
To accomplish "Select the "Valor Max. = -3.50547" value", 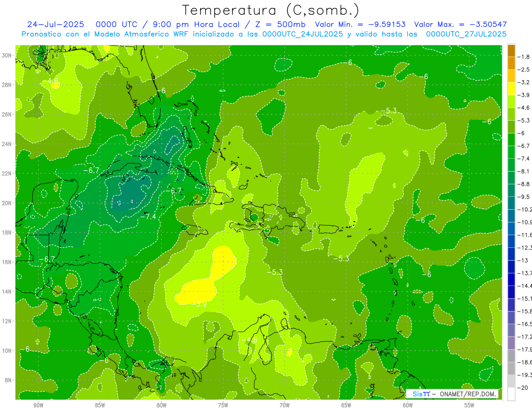I will pyautogui.click(x=460, y=24).
